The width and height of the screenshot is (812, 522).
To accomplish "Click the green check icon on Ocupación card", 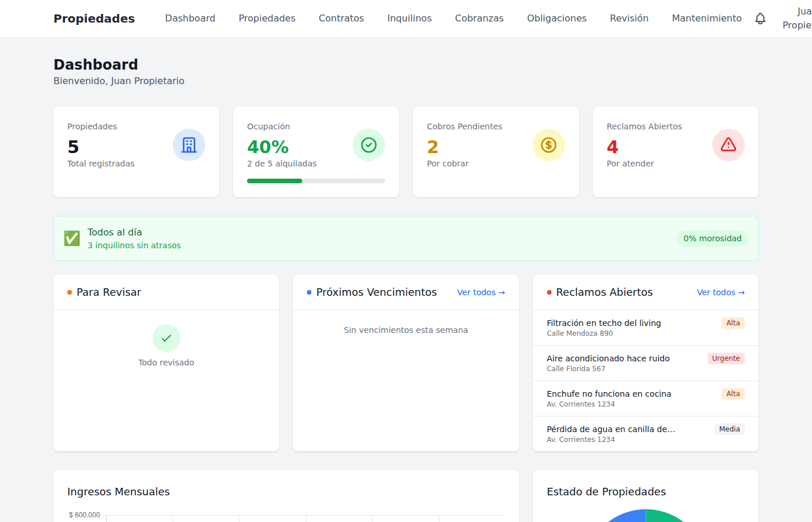I will pos(369,145).
